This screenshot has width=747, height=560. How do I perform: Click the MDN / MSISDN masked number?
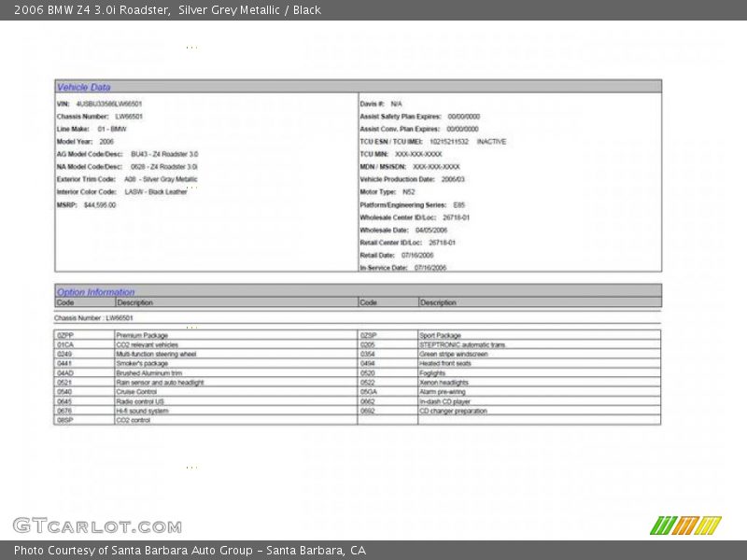pos(436,167)
